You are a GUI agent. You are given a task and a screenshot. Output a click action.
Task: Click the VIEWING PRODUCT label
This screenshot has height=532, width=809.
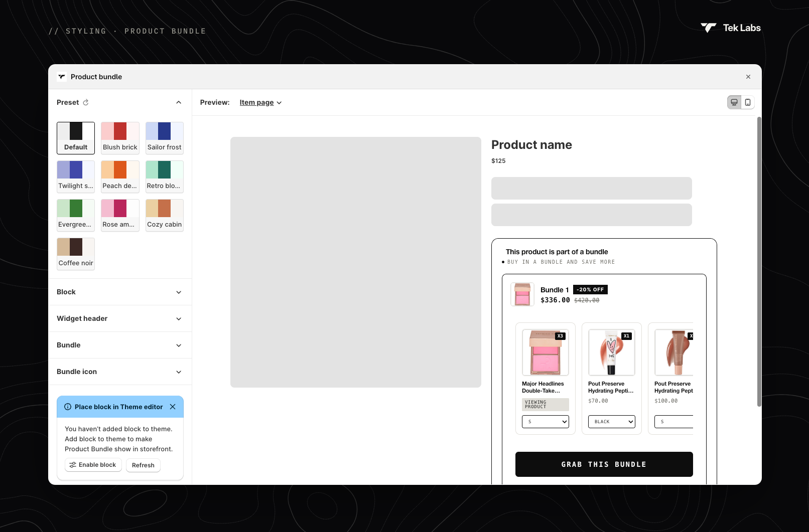click(546, 405)
